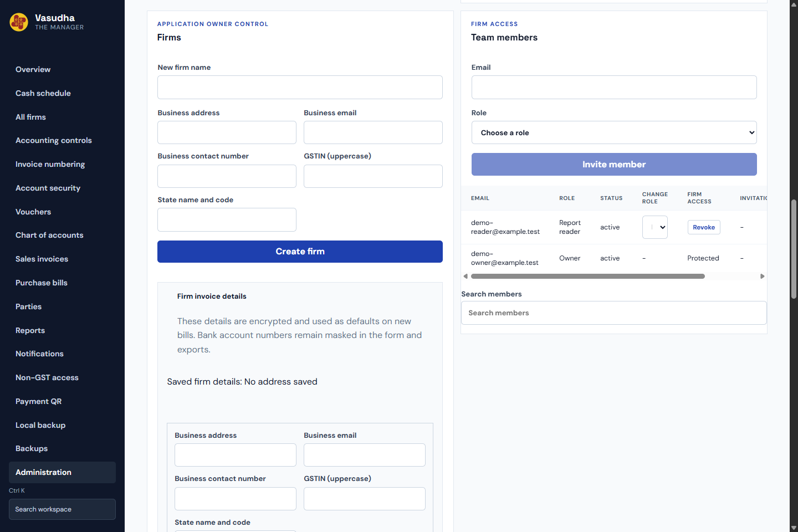Focus Business address in Firm invoice details
This screenshot has width=798, height=532.
[x=236, y=455]
